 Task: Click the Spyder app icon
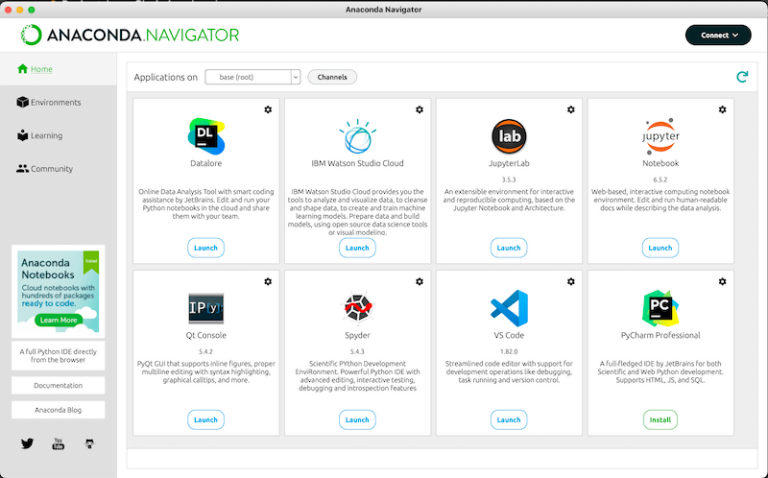(357, 307)
